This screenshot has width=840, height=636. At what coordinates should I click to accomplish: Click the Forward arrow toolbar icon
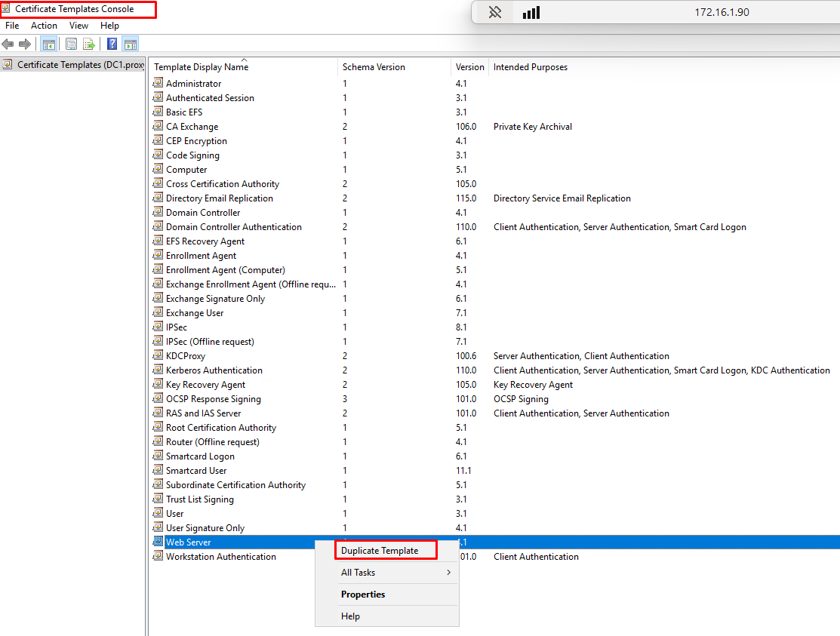click(25, 44)
